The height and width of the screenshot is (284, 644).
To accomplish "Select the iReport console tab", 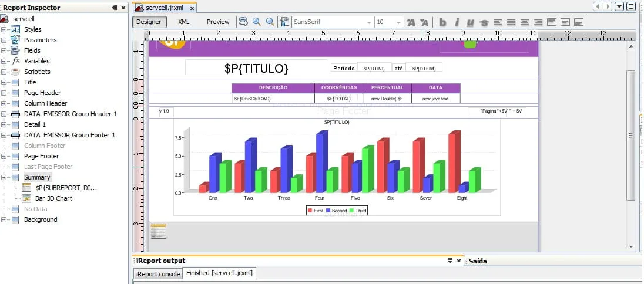I will tap(158, 274).
